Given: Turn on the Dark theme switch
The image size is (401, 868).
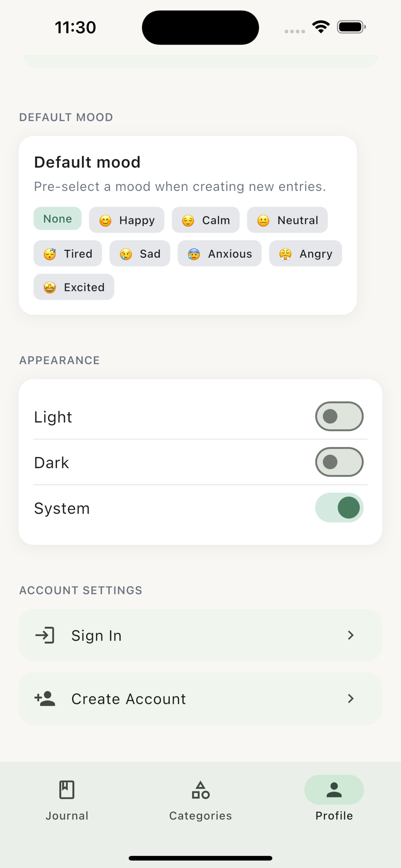Looking at the screenshot, I should pyautogui.click(x=339, y=462).
